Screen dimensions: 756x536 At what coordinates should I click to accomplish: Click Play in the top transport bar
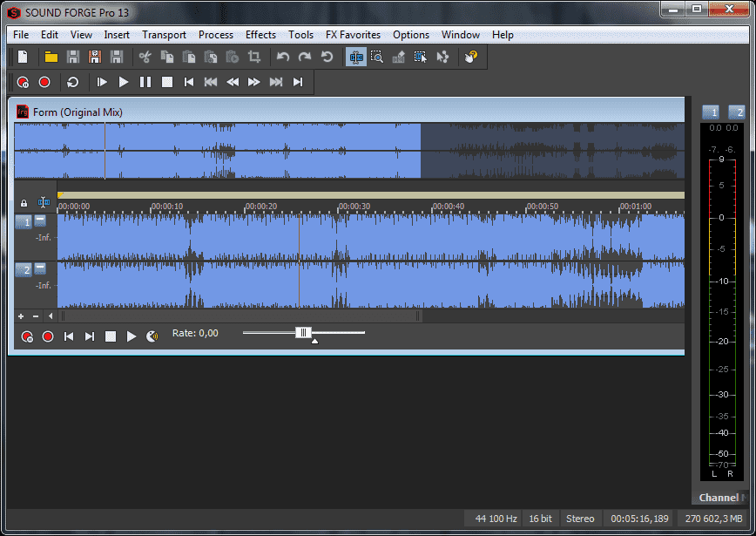pyautogui.click(x=124, y=83)
